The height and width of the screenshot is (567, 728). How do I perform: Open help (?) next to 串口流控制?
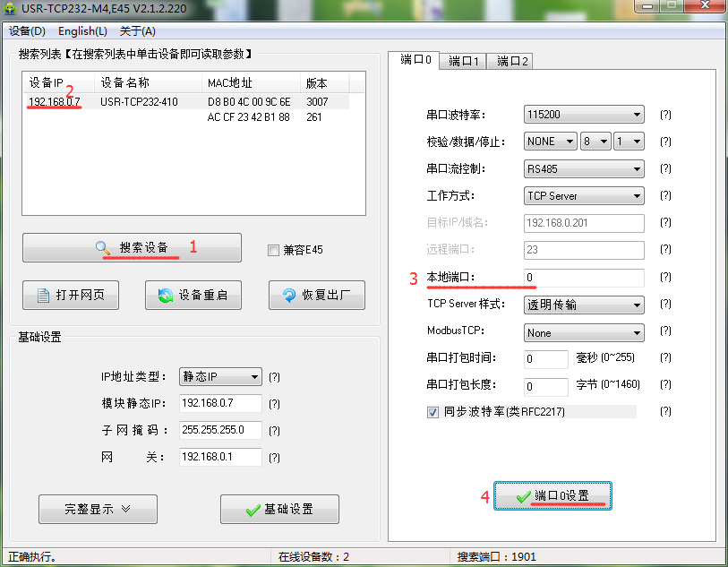coord(665,168)
